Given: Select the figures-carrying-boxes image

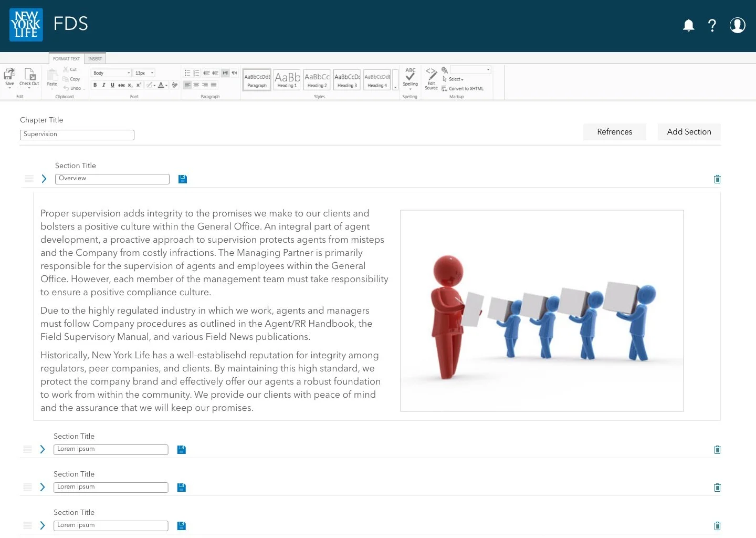Looking at the screenshot, I should pyautogui.click(x=542, y=311).
